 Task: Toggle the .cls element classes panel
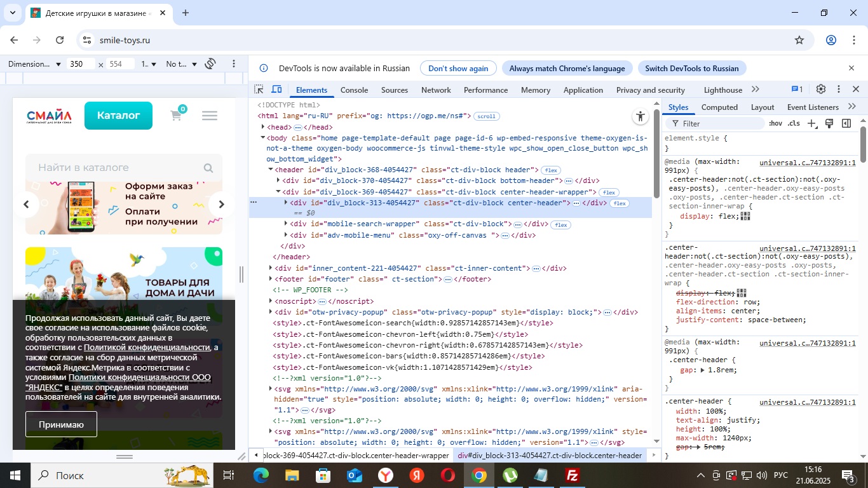coord(794,123)
